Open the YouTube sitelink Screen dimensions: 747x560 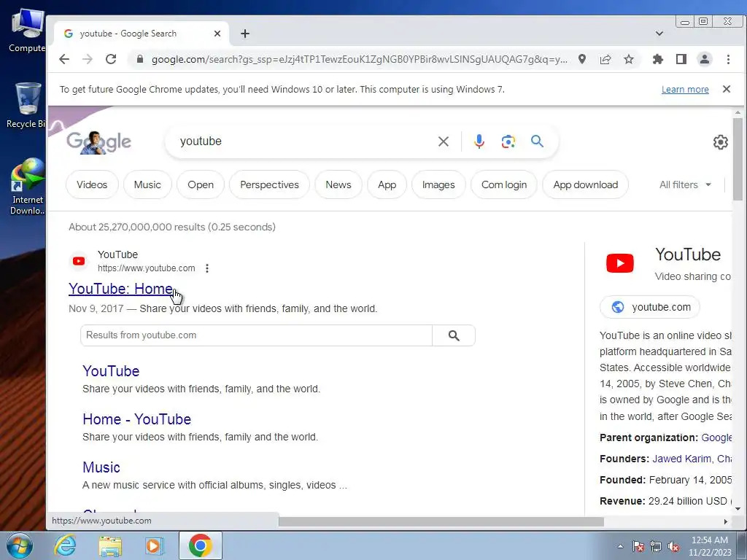(x=111, y=371)
